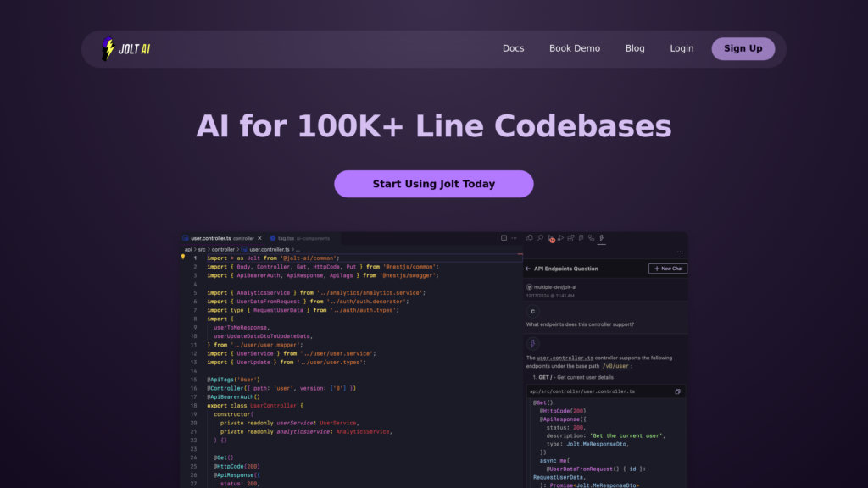This screenshot has width=868, height=488.
Task: Click the Run and Debug icon
Action: tap(561, 238)
